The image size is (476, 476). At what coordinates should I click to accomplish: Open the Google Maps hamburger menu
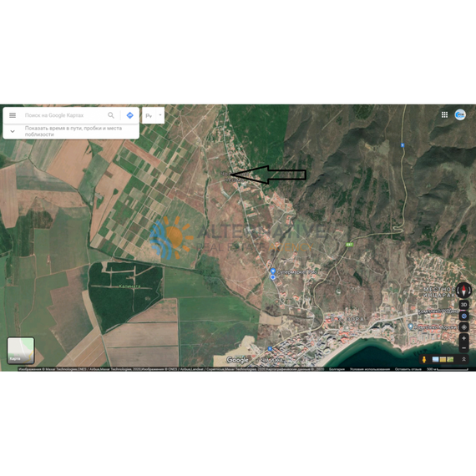(x=13, y=115)
